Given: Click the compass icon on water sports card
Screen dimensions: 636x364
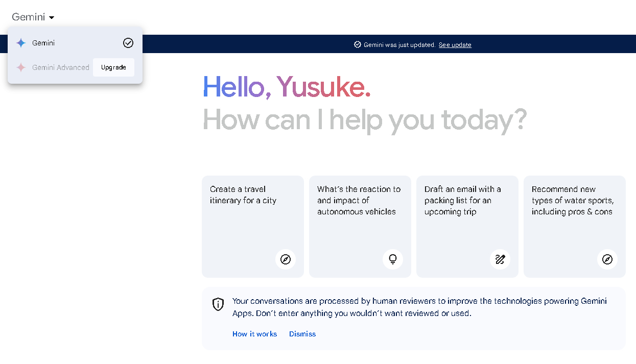Looking at the screenshot, I should (607, 259).
